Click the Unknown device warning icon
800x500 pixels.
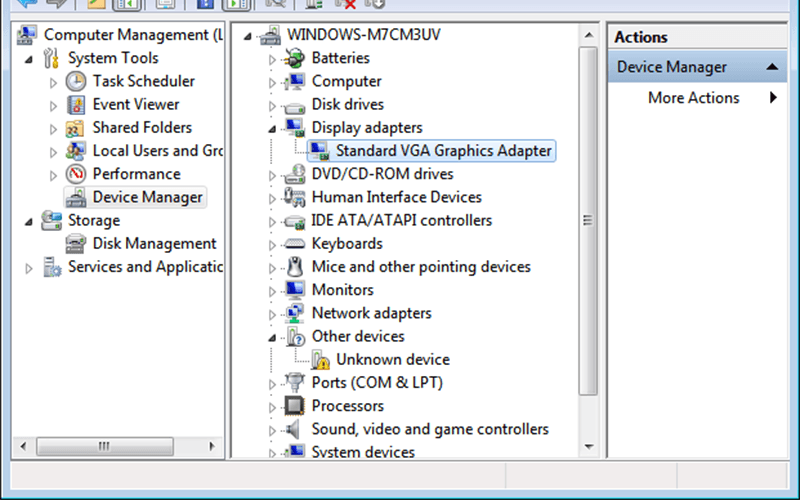click(320, 360)
